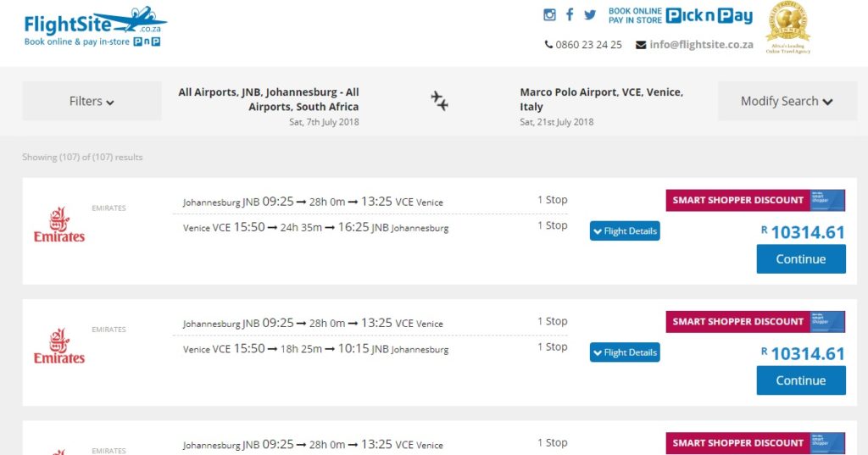Viewport: 868px width, 455px height.
Task: Click the partly visible bottom Smart Shopper Discount banner
Action: coord(755,443)
